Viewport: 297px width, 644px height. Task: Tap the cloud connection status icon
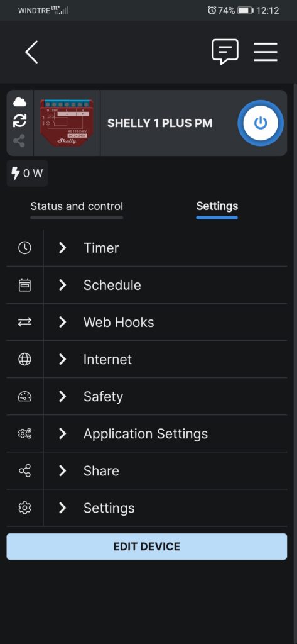click(x=19, y=101)
